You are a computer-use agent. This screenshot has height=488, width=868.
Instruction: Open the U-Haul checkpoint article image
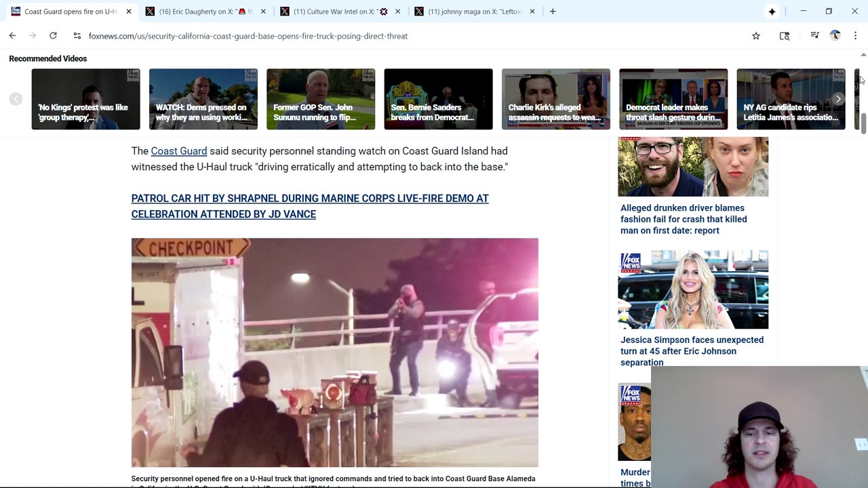coord(335,352)
